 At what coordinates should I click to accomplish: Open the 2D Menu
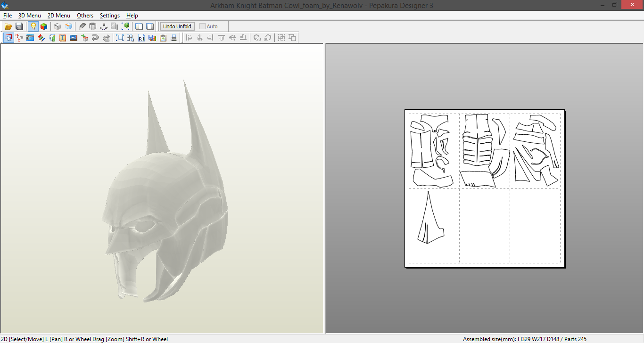pyautogui.click(x=59, y=16)
